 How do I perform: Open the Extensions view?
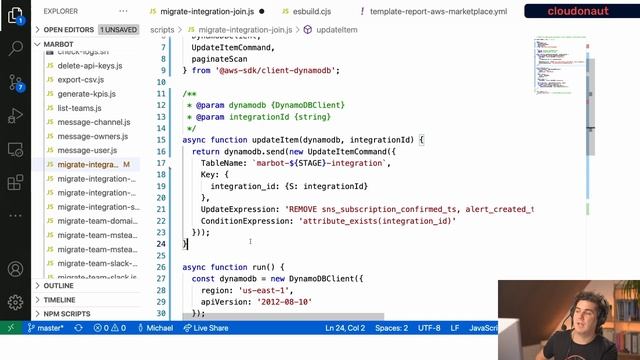(15, 182)
